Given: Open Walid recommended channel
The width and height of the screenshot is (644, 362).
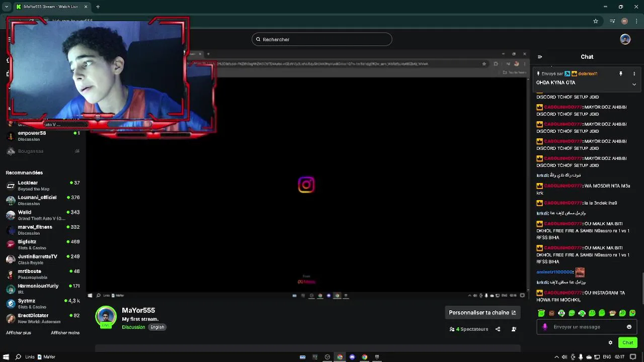Looking at the screenshot, I should coord(43,215).
